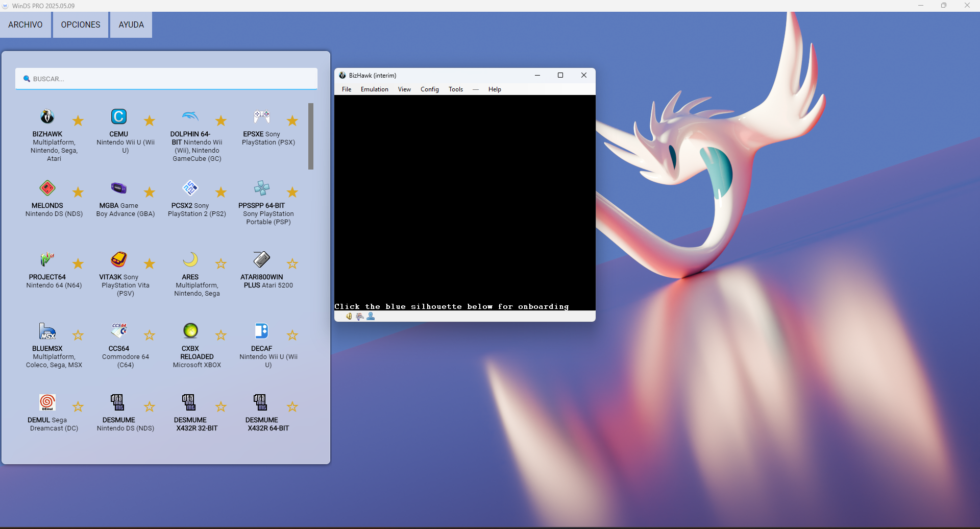The height and width of the screenshot is (529, 980).
Task: Favorite CXBX Reloaded with its star
Action: click(x=221, y=335)
